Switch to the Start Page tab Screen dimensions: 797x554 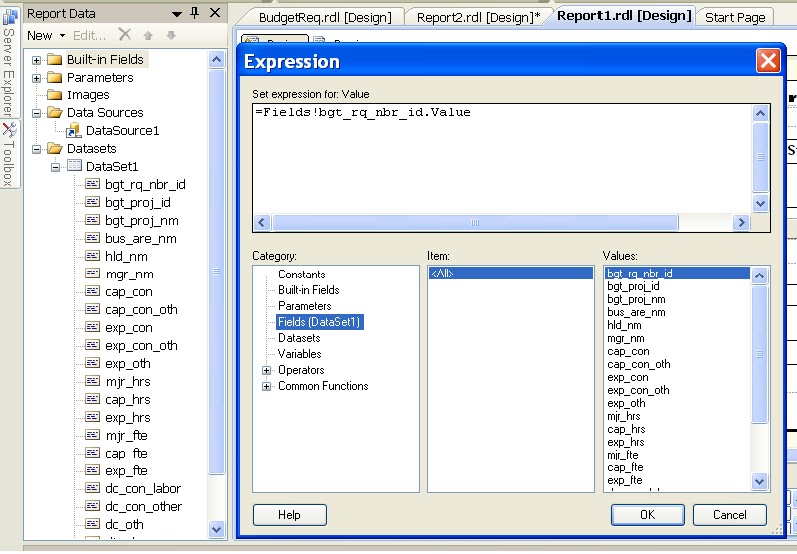[x=735, y=18]
